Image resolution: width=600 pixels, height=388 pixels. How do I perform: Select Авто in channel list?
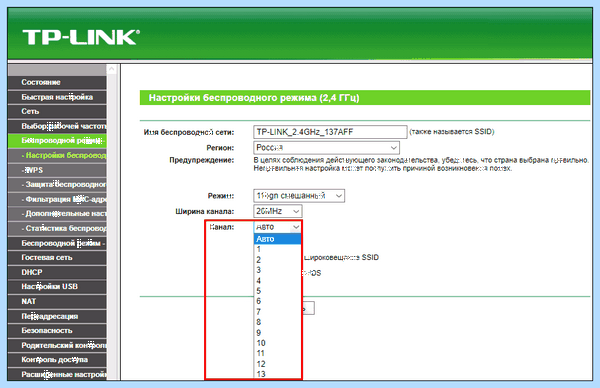(278, 239)
